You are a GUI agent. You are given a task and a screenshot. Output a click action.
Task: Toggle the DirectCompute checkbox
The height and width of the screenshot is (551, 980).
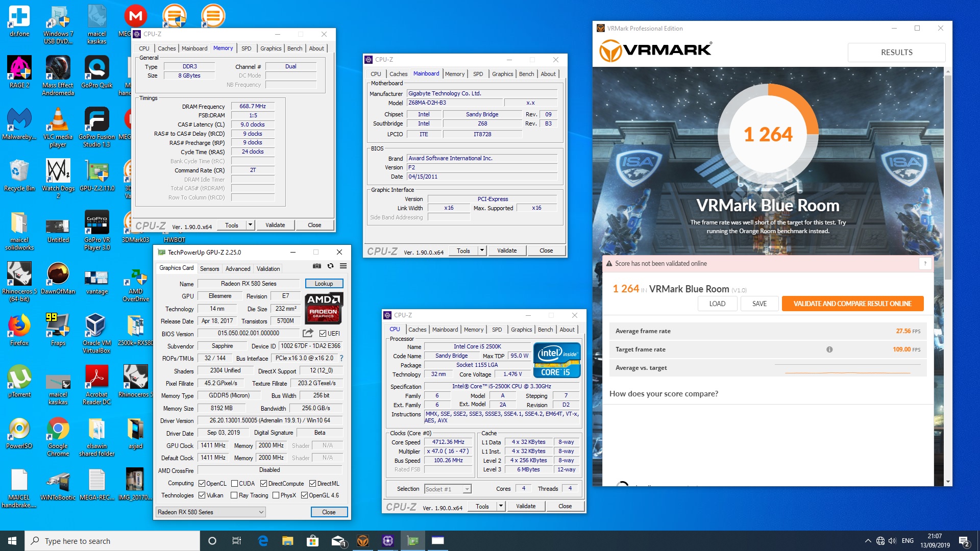[x=264, y=484]
